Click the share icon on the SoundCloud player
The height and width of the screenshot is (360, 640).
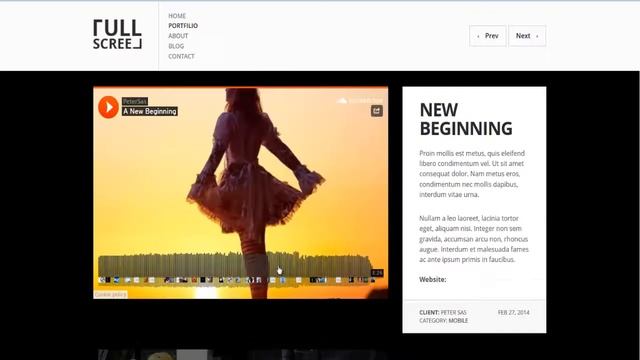[377, 111]
